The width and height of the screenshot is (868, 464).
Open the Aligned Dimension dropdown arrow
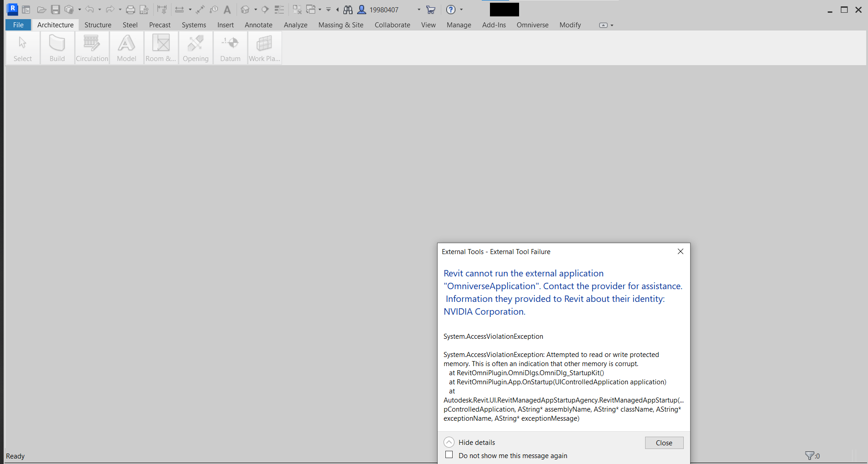(190, 10)
